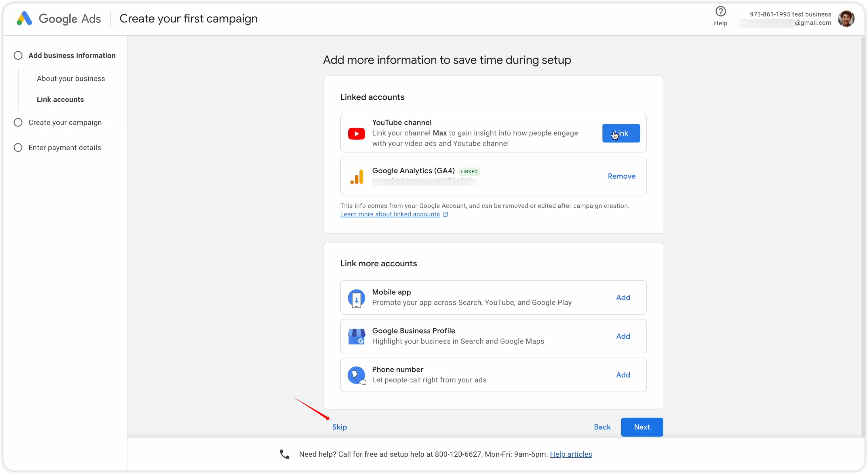868x474 pixels.
Task: Remove the Google Analytics (GA4) link
Action: [x=621, y=176]
